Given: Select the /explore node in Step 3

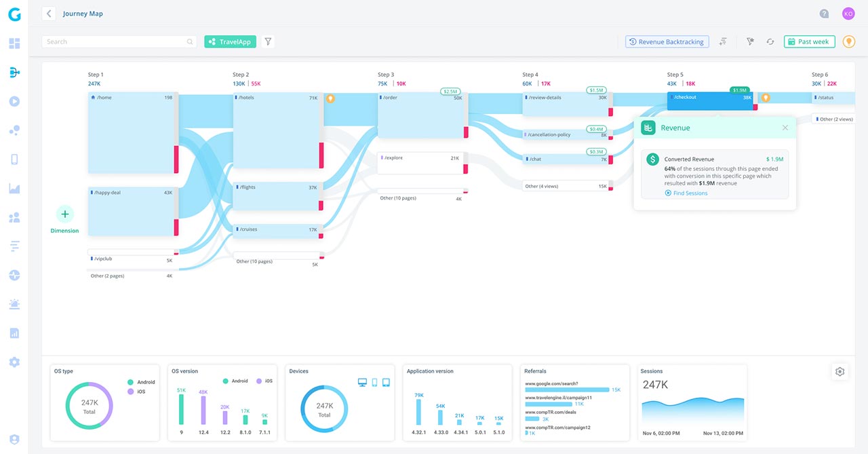Looking at the screenshot, I should (423, 163).
